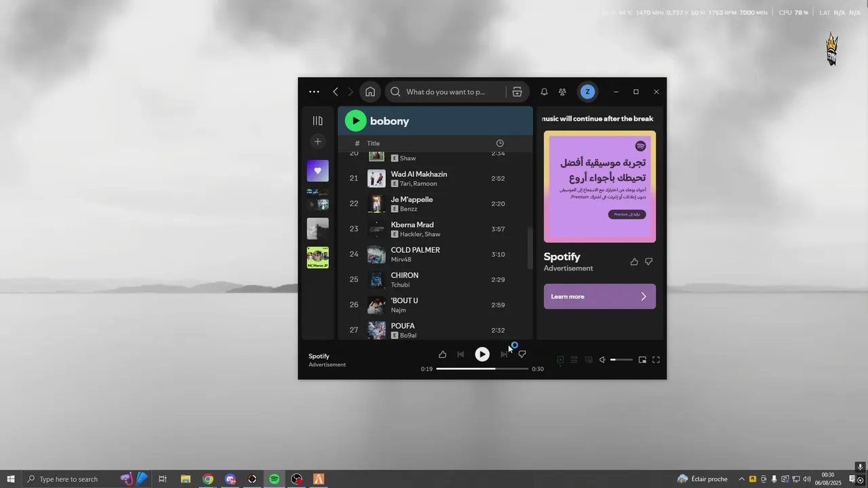Click the Title column header
Image resolution: width=868 pixels, height=488 pixels.
click(373, 143)
